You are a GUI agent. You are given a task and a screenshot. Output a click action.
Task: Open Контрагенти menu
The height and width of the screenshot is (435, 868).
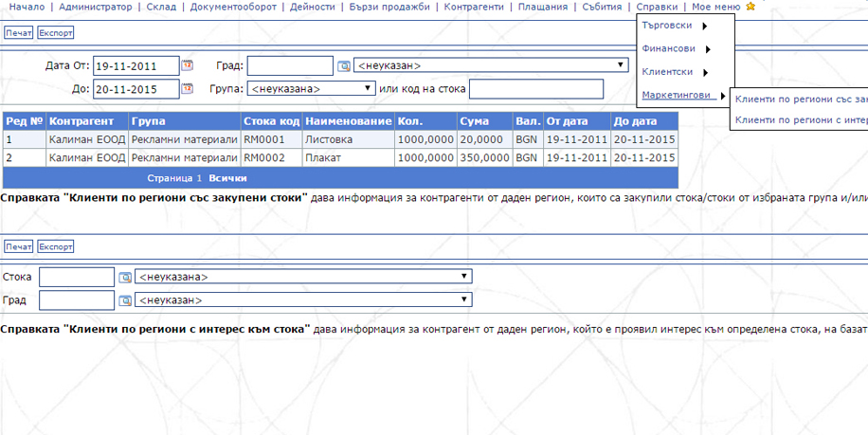point(474,7)
